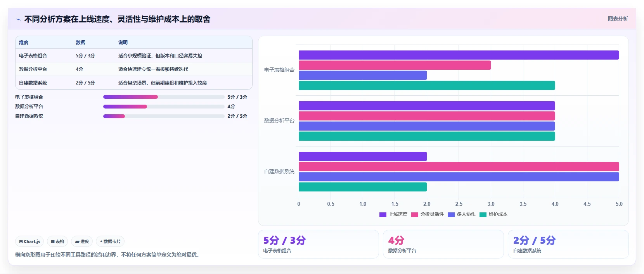
Task: Toggle the 维护成本 legend swatch
Action: pyautogui.click(x=483, y=214)
